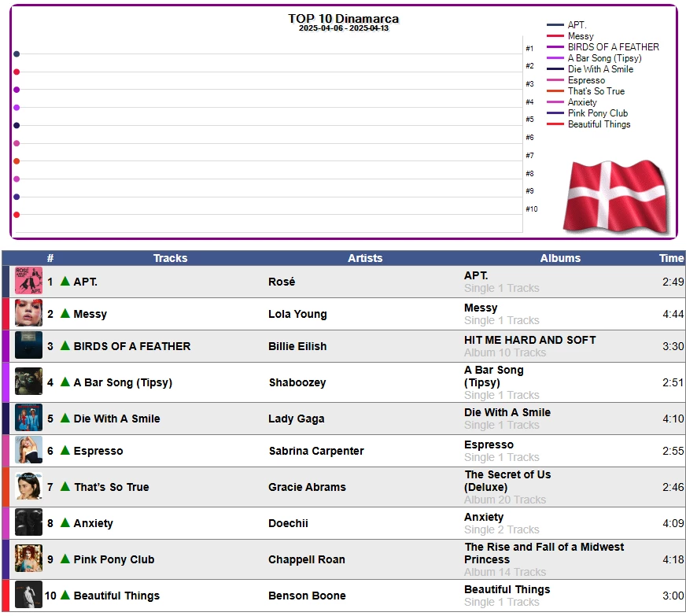Click the Beautiful Things cover thumbnail

point(28,595)
